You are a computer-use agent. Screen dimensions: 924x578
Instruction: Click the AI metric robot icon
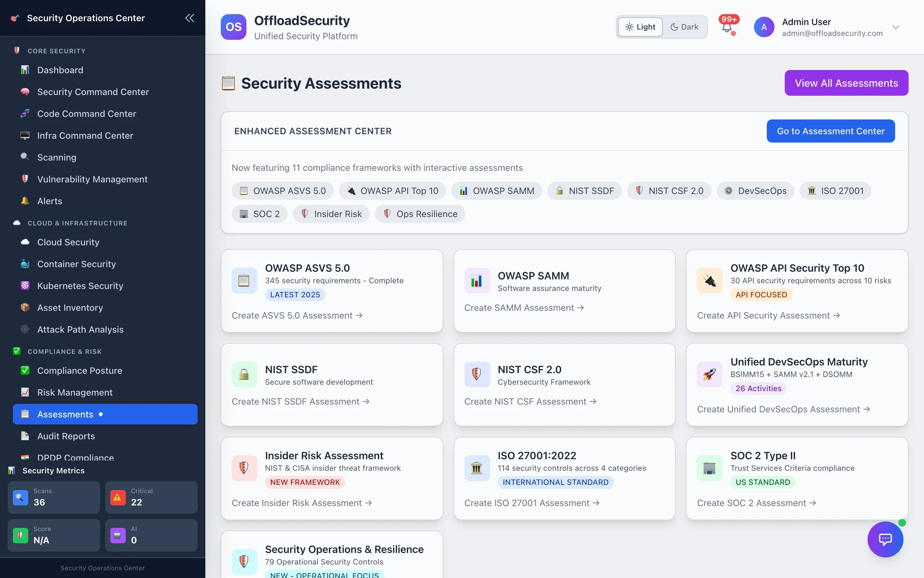click(118, 535)
